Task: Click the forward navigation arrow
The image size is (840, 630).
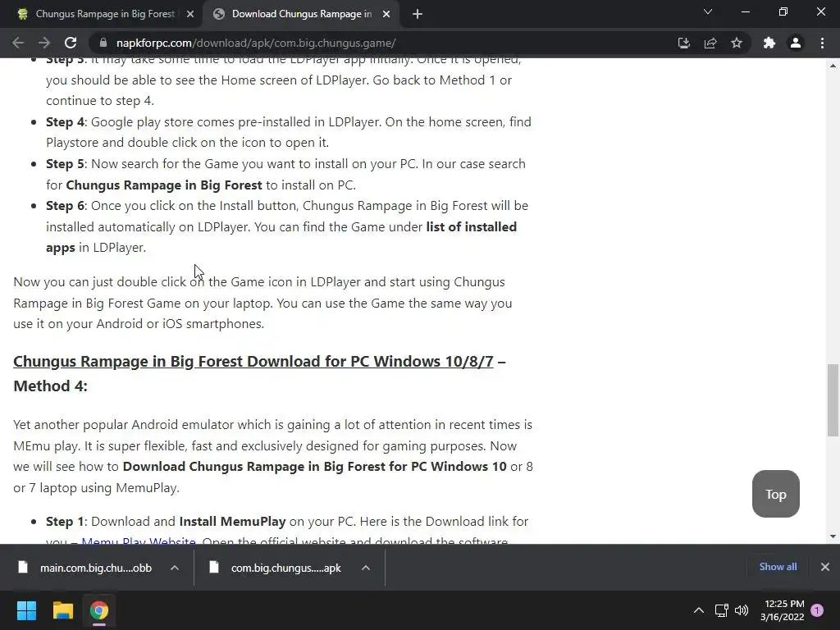Action: 44,43
